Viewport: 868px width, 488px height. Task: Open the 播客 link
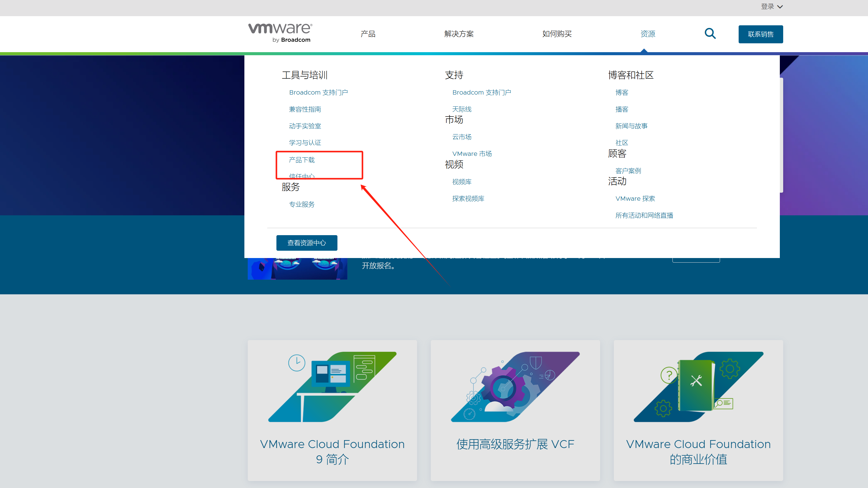pyautogui.click(x=622, y=109)
